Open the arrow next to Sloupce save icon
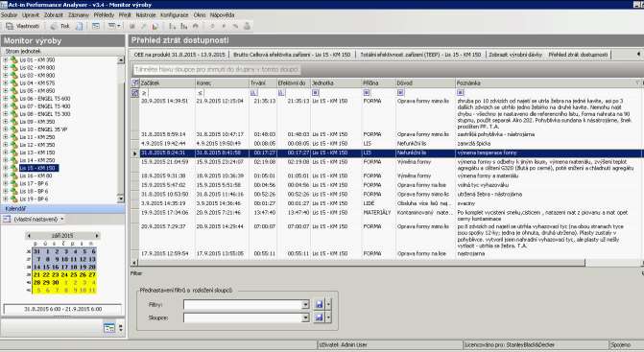The width and height of the screenshot is (644, 352). [x=328, y=317]
